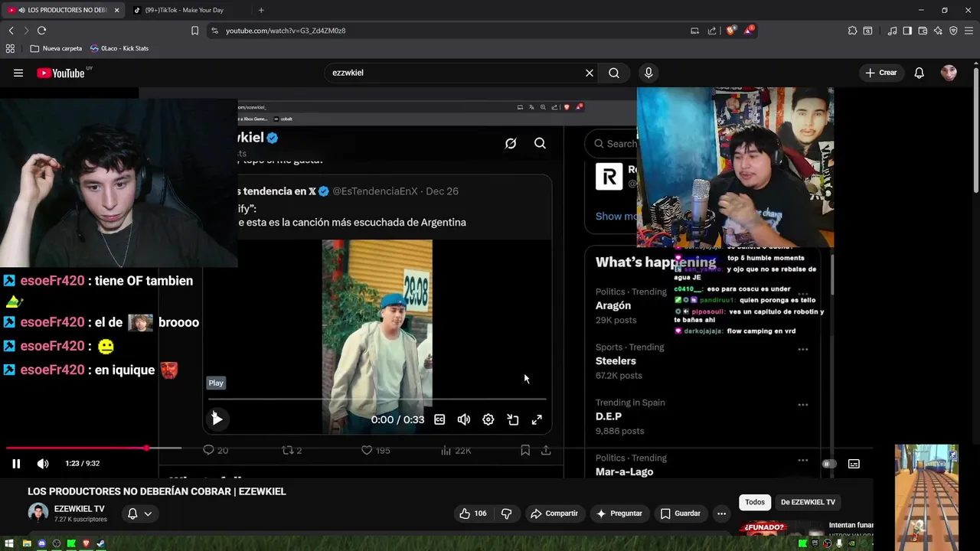Mute the YouTube player volume
The width and height of the screenshot is (980, 551).
tap(43, 463)
